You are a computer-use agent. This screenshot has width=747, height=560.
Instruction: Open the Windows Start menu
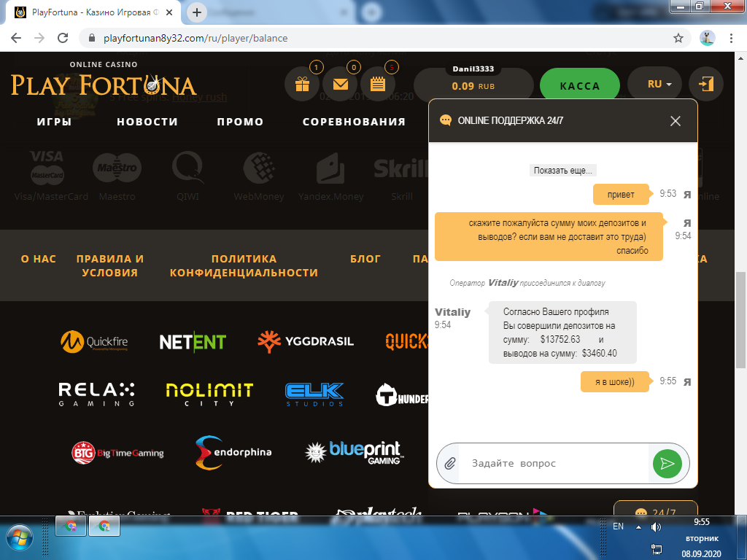click(19, 538)
